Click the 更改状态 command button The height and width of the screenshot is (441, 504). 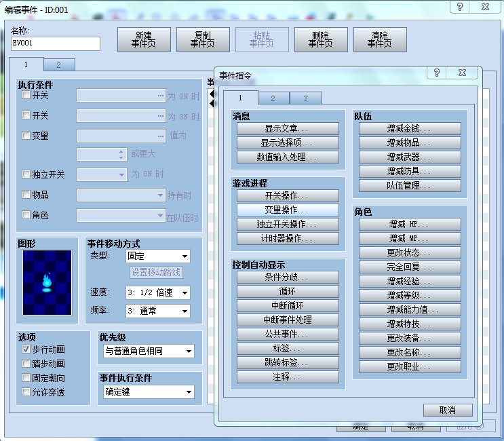(x=410, y=252)
